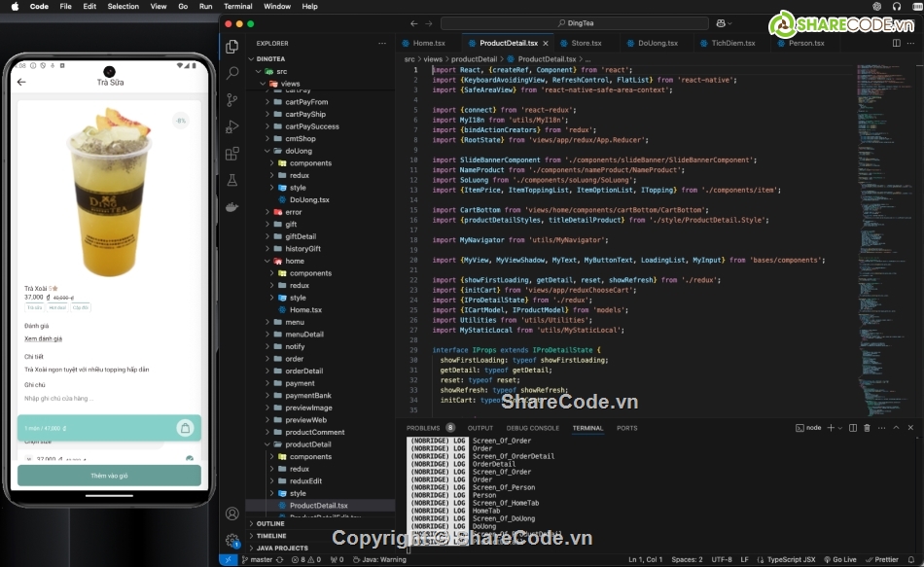Navigate forward with the title bar arrow
Image resolution: width=924 pixels, height=567 pixels.
428,23
